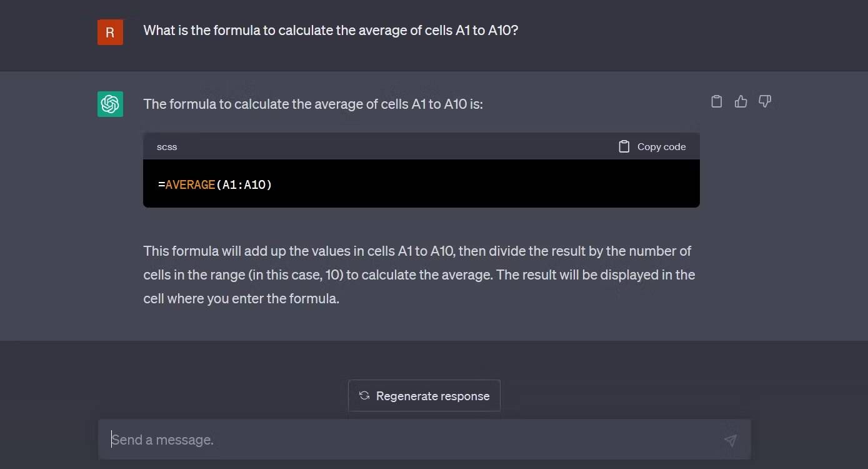This screenshot has width=868, height=469.
Task: Click the "(A1:A10)" range in the code
Action: coord(244,184)
